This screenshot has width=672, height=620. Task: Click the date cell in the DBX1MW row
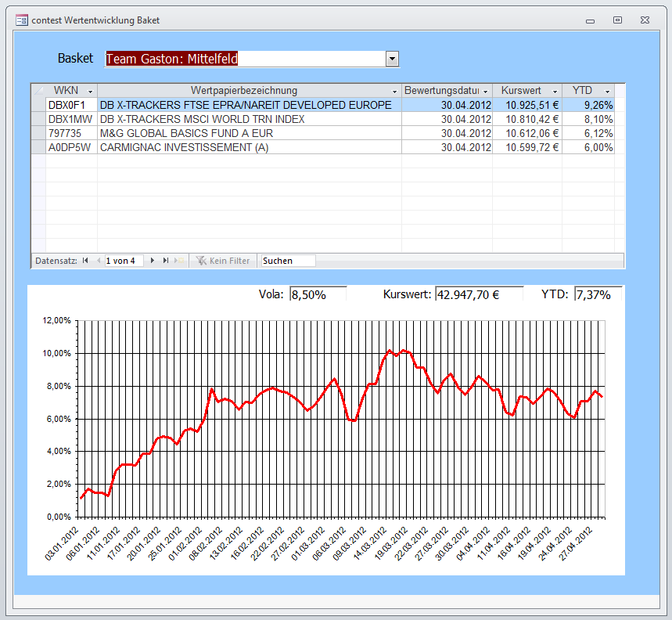point(447,119)
